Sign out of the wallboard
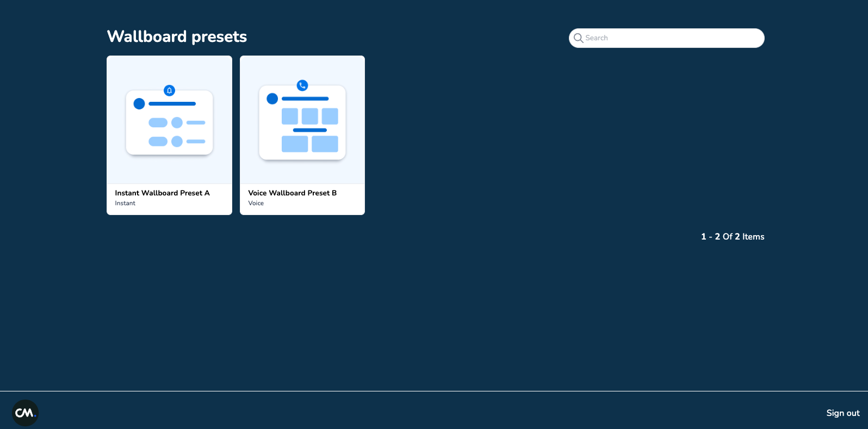Viewport: 868px width, 429px height. [x=842, y=413]
